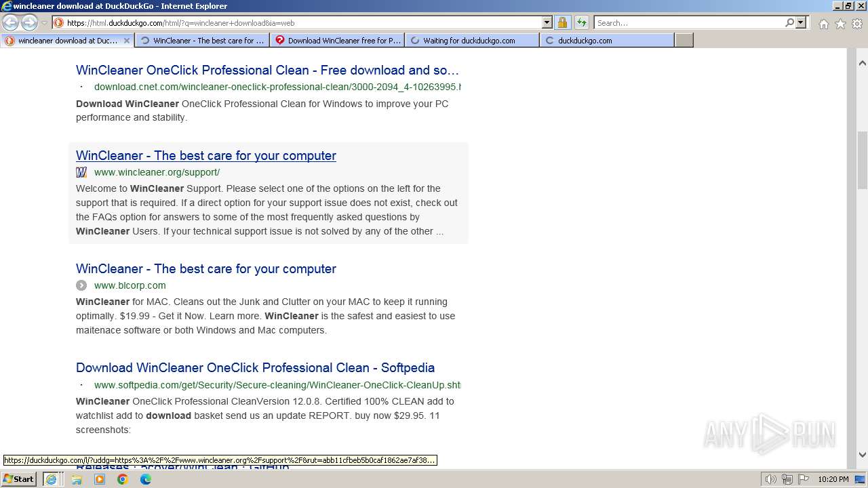Switch to wincleaner download at DuckDuckGo tab
The height and width of the screenshot is (488, 868).
(x=67, y=41)
